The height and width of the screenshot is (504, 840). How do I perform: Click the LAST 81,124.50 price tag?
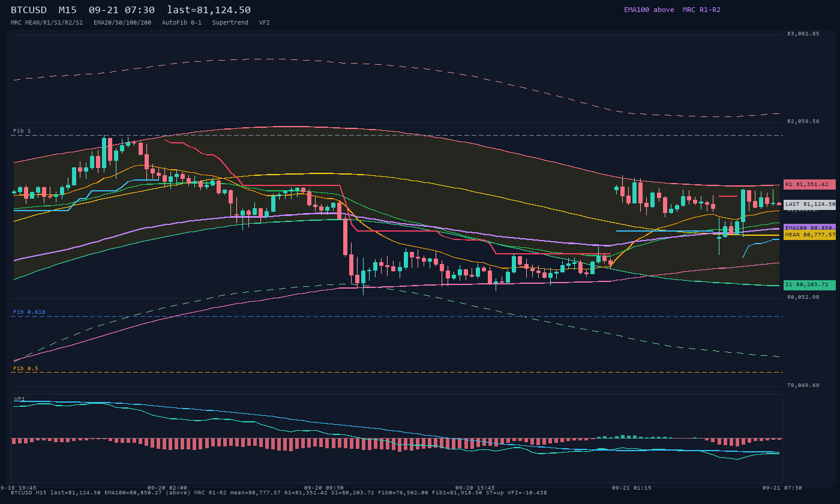[809, 204]
